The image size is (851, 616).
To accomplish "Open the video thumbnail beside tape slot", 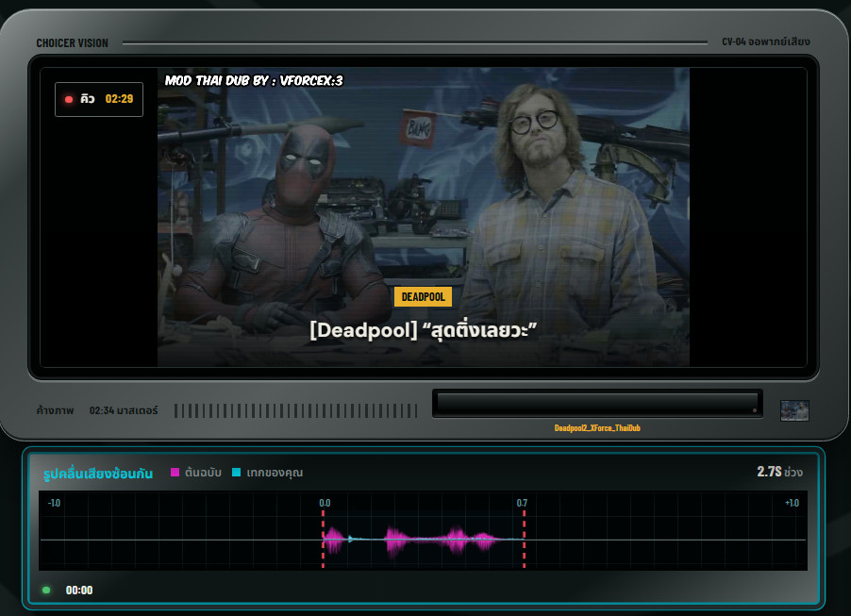I will (794, 410).
